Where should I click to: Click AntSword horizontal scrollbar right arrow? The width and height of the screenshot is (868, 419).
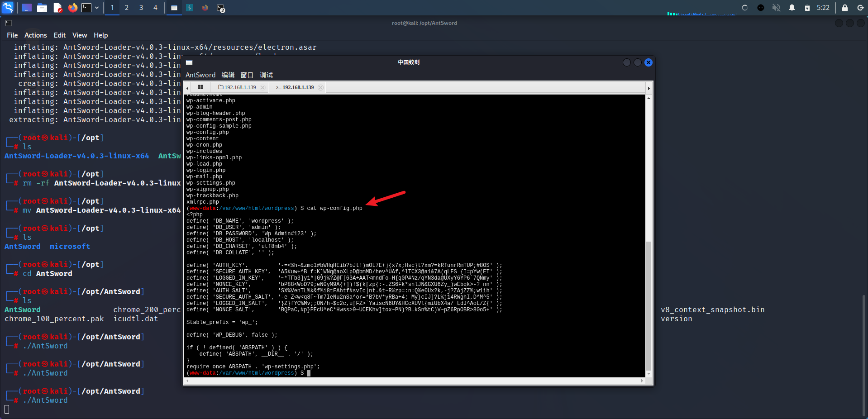click(x=642, y=381)
